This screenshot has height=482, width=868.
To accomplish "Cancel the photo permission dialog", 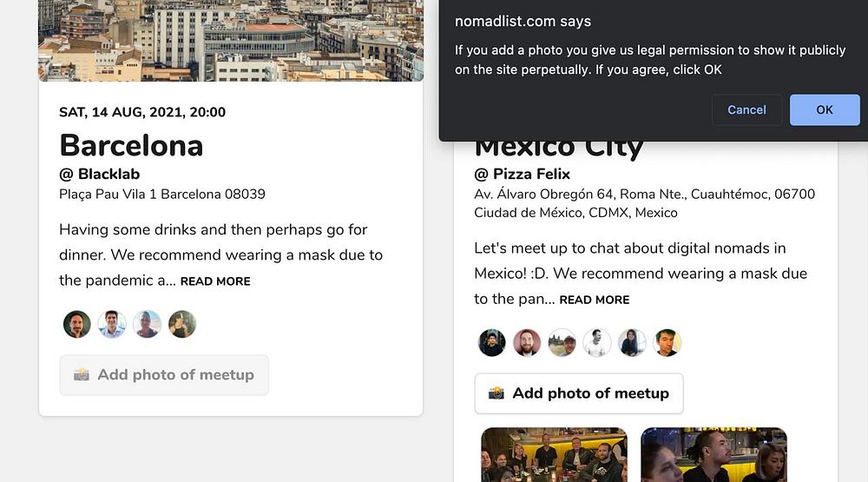I will [746, 109].
